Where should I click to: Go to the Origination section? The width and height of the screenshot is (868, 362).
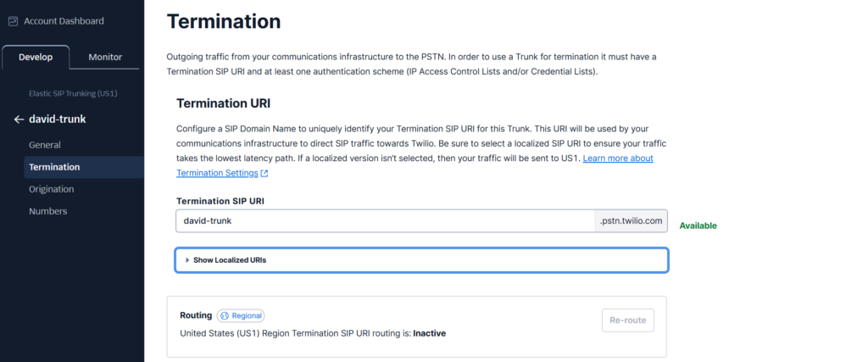click(52, 189)
